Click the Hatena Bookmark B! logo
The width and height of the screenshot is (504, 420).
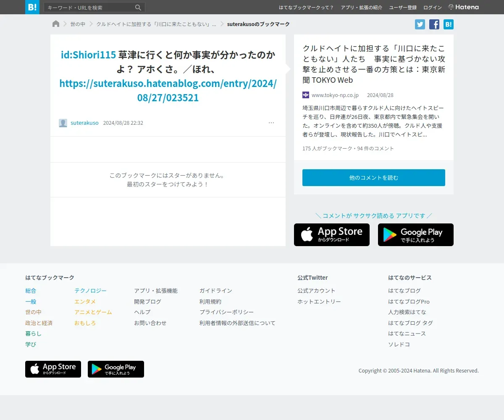click(32, 7)
